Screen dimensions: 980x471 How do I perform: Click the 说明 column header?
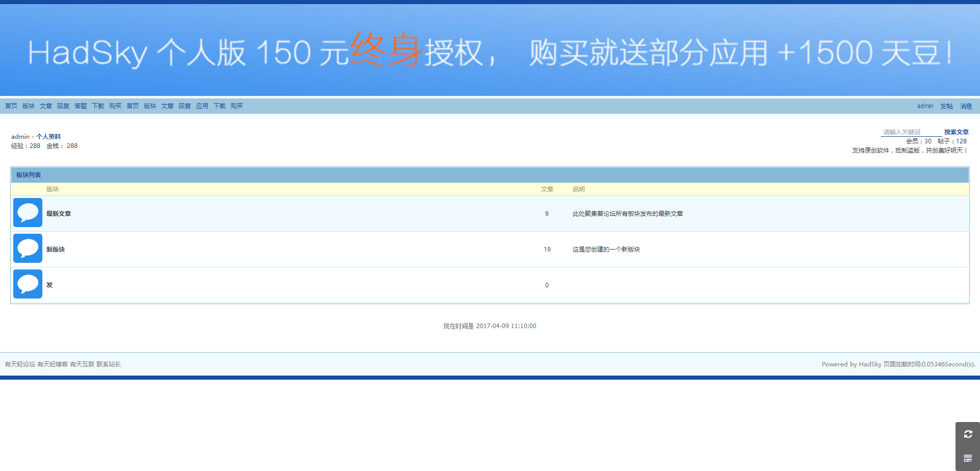click(578, 189)
